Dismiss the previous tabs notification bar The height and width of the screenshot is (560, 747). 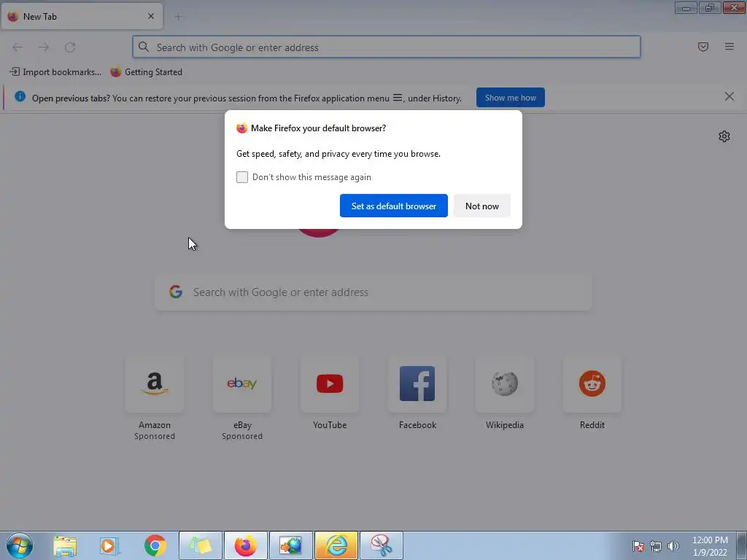point(729,97)
